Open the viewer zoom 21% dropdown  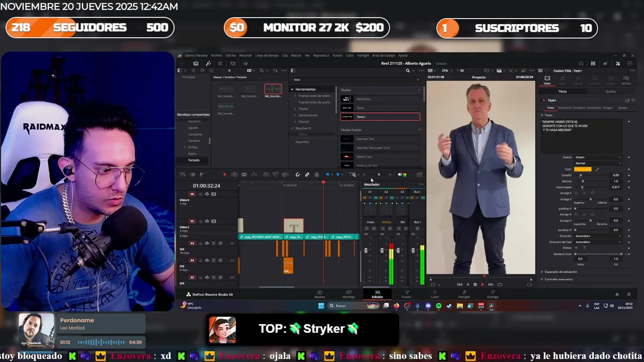click(x=448, y=70)
